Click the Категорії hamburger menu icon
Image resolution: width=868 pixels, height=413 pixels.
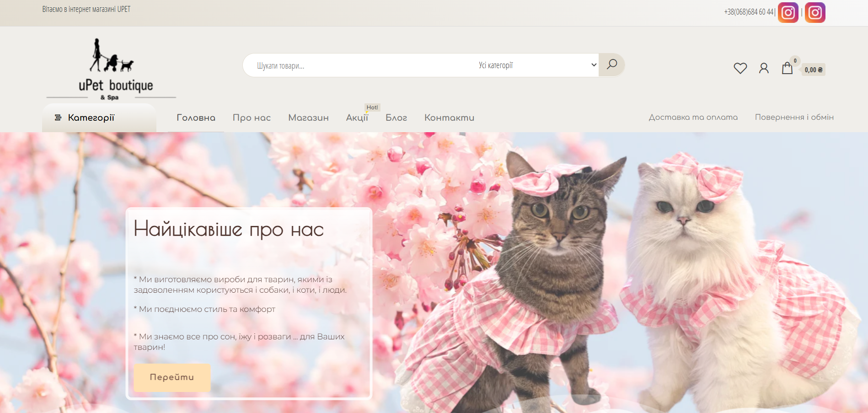coord(58,118)
